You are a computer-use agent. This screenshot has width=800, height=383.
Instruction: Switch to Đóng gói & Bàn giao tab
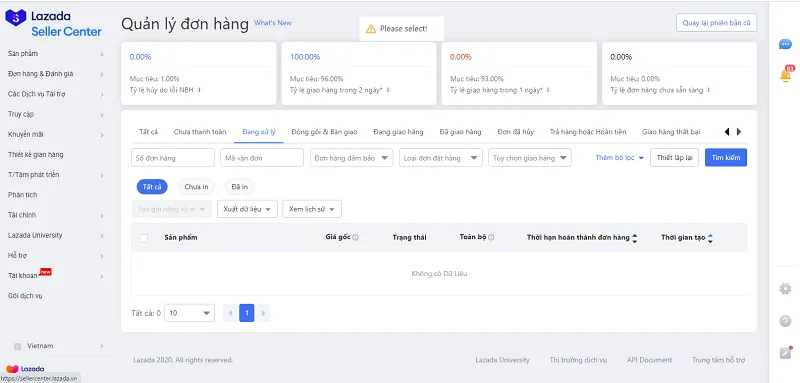click(324, 132)
